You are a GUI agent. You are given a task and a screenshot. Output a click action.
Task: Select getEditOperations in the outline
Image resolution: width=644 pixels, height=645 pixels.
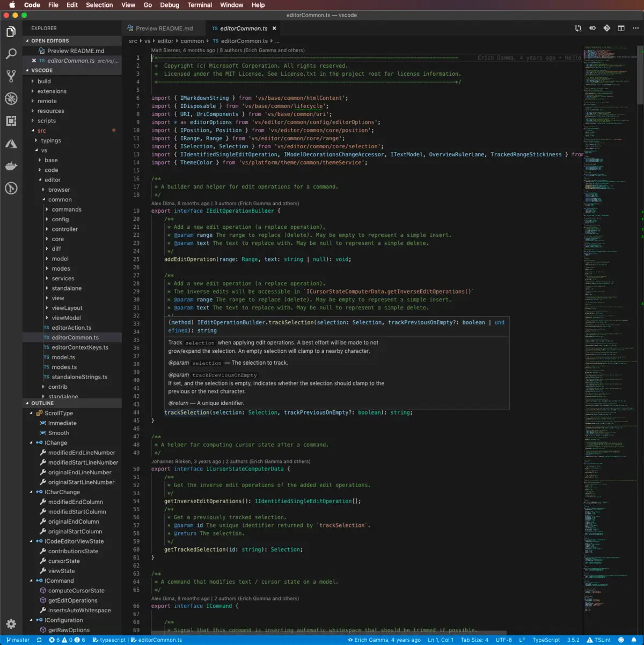click(72, 600)
